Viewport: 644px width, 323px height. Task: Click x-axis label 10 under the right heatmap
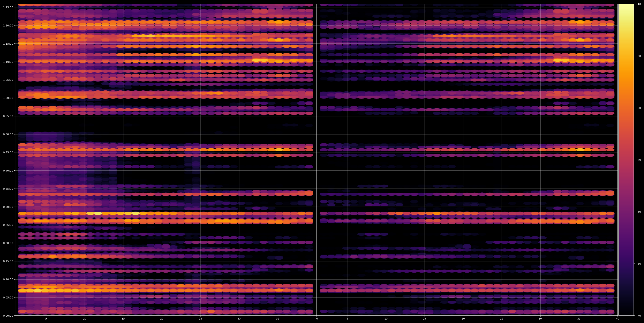(x=386, y=319)
